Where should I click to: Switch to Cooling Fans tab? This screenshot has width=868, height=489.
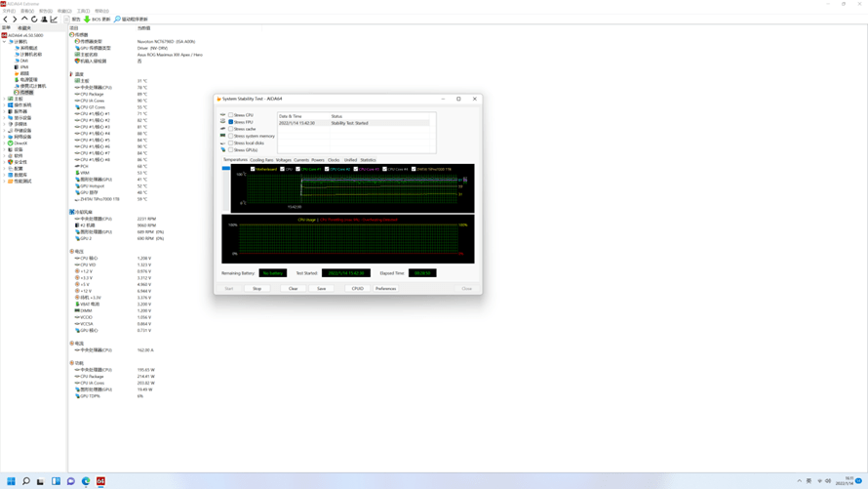pos(261,160)
